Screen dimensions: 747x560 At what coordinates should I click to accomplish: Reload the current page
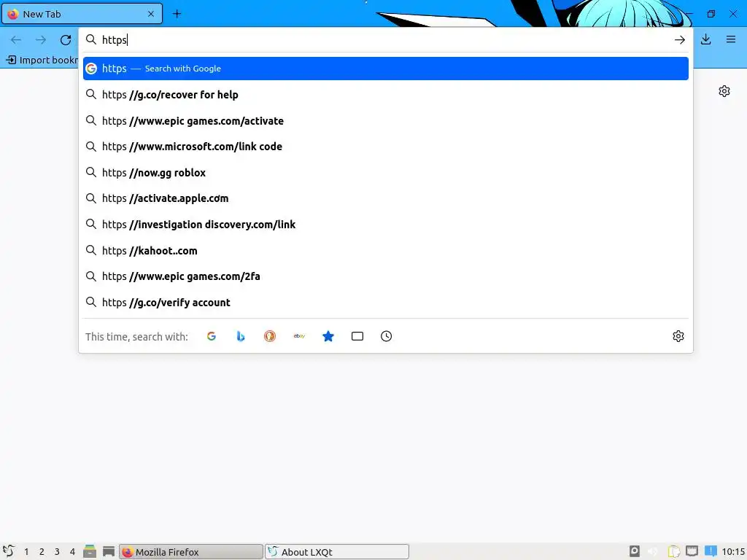tap(66, 40)
